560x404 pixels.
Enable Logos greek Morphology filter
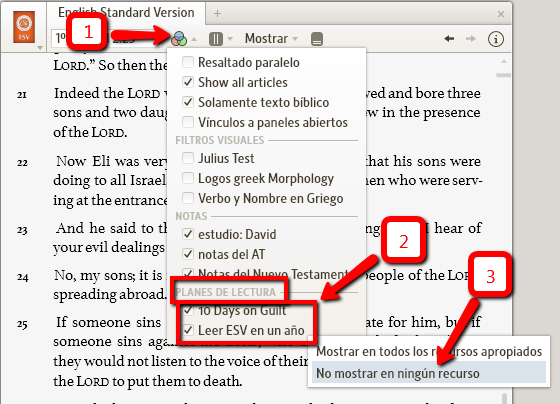tap(188, 178)
